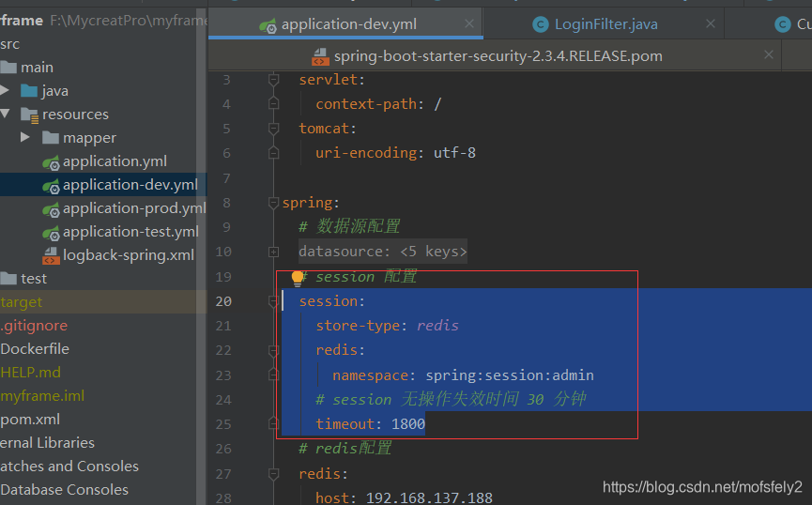
Task: Select External Libraries node
Action: tap(47, 443)
